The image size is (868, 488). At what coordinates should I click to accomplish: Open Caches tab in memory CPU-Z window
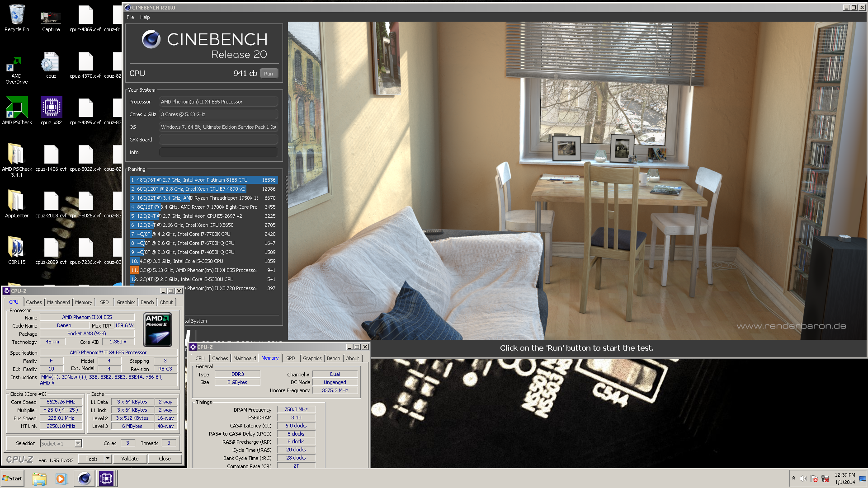click(220, 358)
